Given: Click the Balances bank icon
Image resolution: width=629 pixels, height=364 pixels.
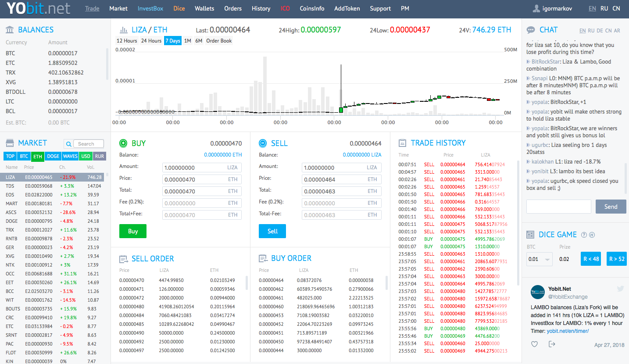Looking at the screenshot, I should (x=10, y=29).
